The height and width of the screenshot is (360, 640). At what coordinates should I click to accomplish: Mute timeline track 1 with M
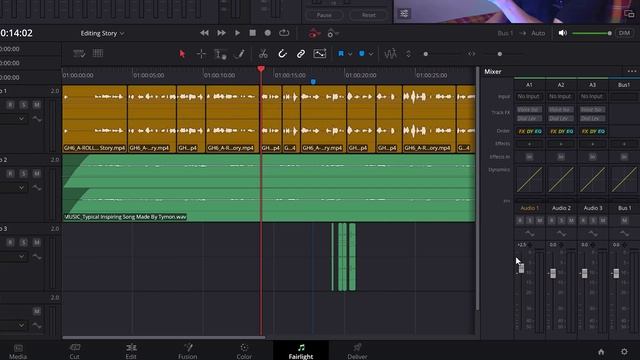click(37, 105)
